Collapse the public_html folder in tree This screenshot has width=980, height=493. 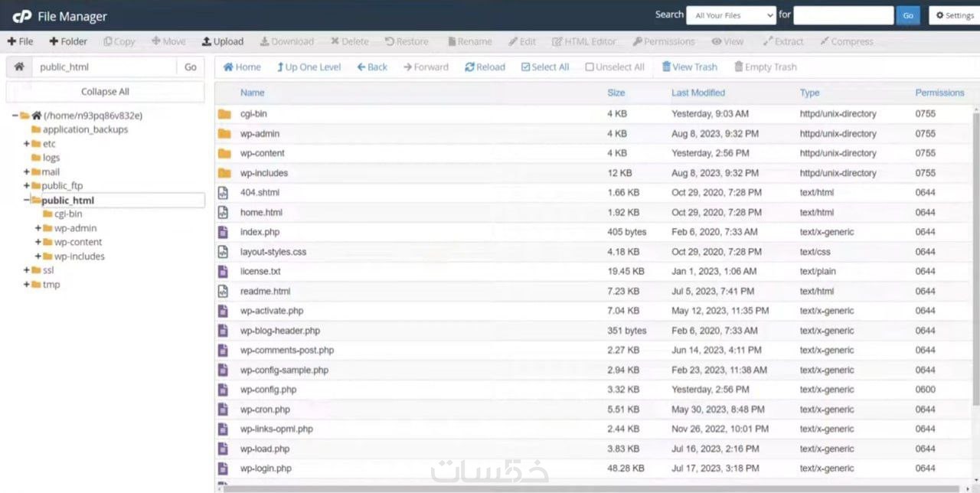(x=27, y=200)
